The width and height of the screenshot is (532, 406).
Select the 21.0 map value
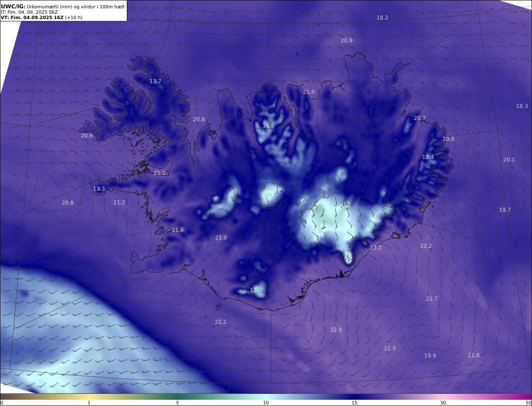tap(221, 238)
